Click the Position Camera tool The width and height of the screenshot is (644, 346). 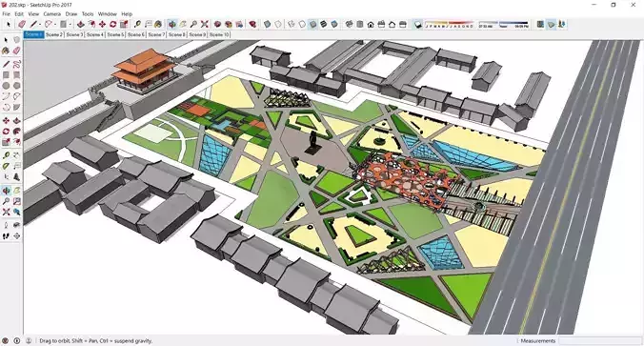pyautogui.click(x=6, y=225)
